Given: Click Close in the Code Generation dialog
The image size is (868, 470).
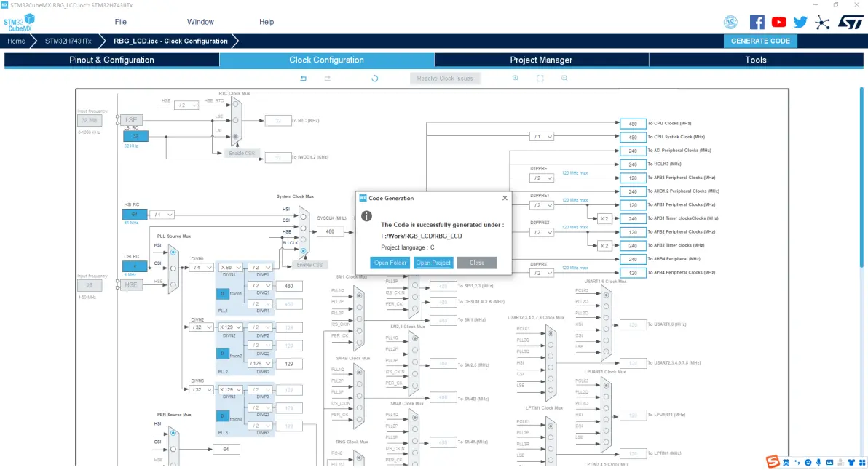Looking at the screenshot, I should tap(477, 263).
